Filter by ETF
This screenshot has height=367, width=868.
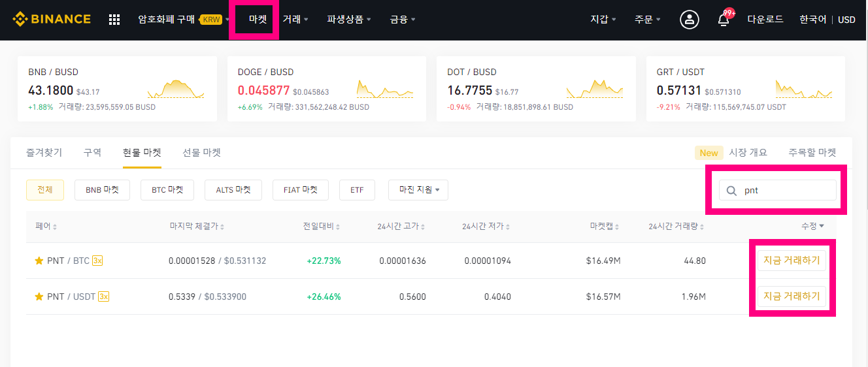tap(357, 190)
